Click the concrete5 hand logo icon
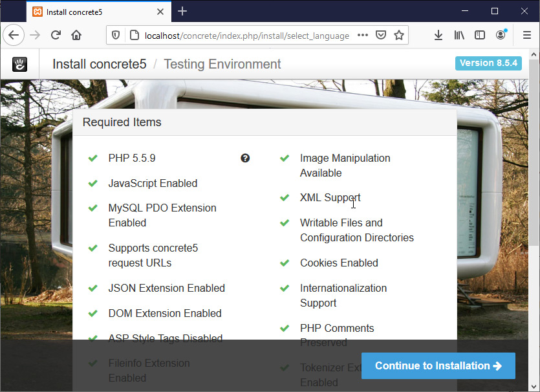Screen dimensions: 540x392 (19, 64)
